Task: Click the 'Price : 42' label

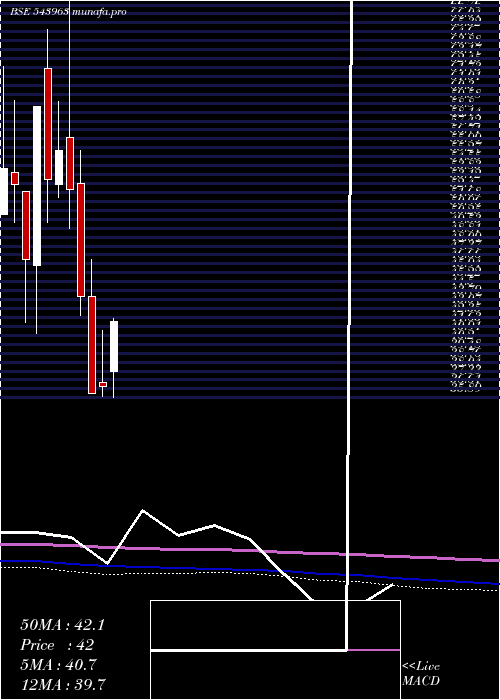Action: pyautogui.click(x=57, y=645)
